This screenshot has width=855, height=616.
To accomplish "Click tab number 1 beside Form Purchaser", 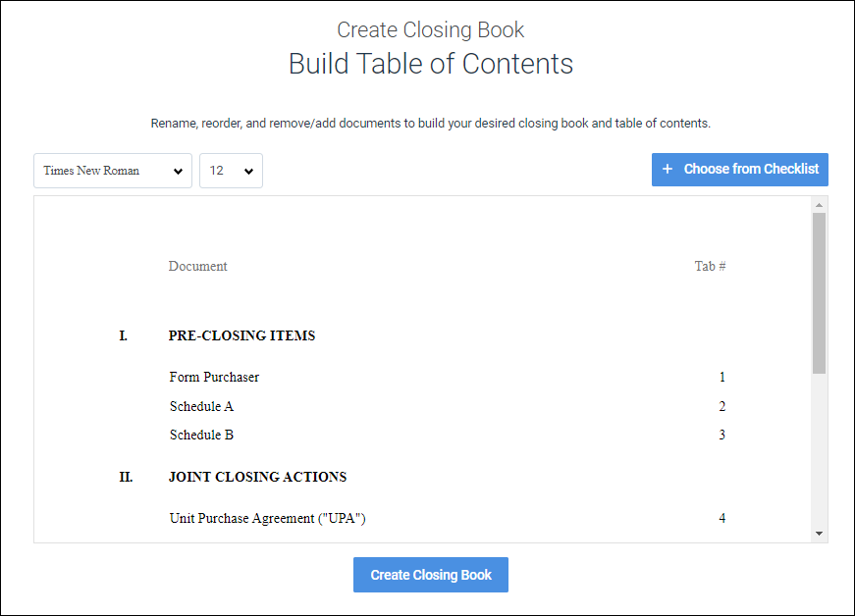I will coord(721,377).
